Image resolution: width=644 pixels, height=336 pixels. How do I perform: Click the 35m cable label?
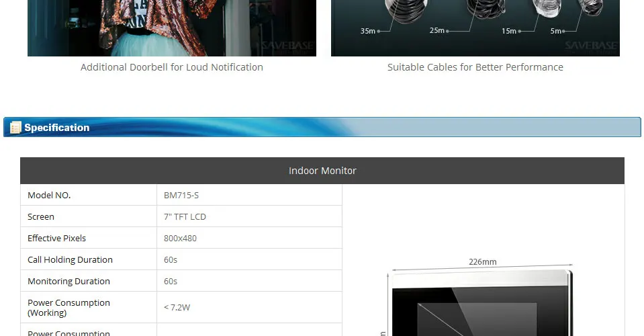367,31
